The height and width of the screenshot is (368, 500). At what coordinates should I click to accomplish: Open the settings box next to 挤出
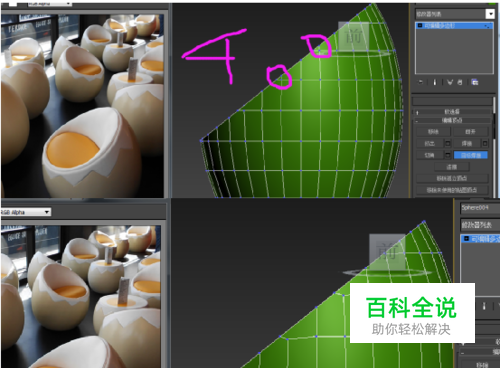point(448,143)
